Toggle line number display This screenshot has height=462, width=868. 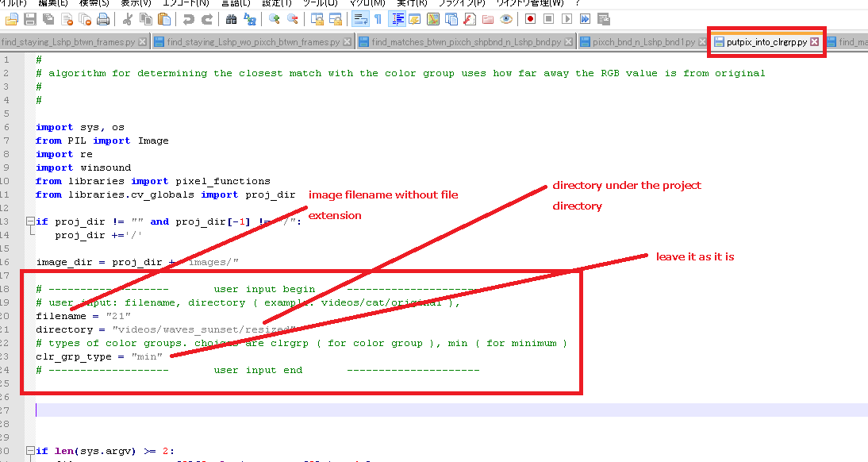point(398,18)
